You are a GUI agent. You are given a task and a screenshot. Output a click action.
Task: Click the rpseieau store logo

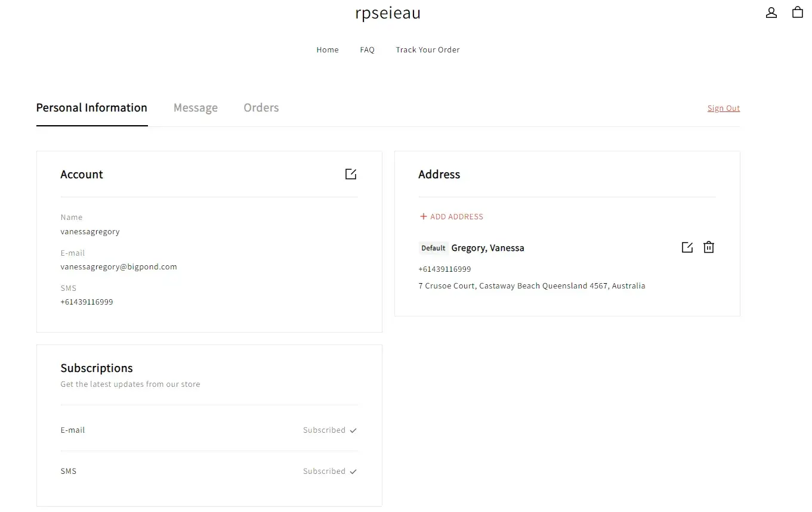tap(387, 13)
